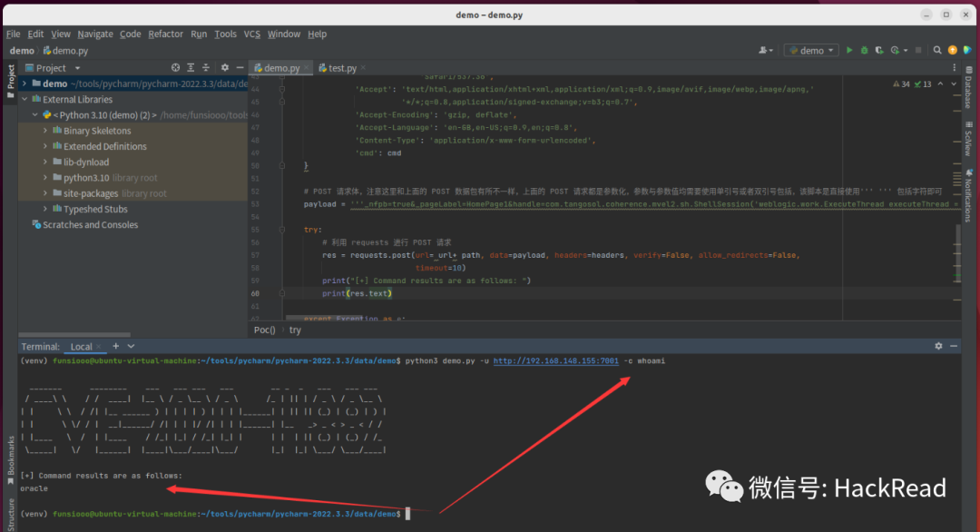This screenshot has height=532, width=980.
Task: Go to next highlighted error
Action: tap(954, 84)
